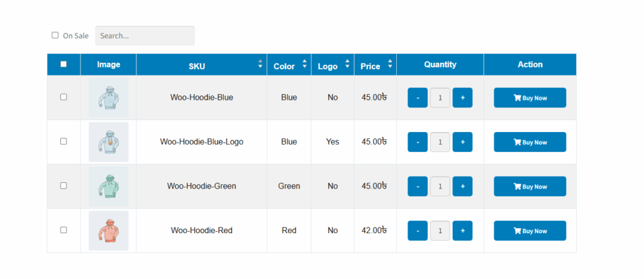
Task: Decrease quantity for Woo-Hoodie-Red
Action: (418, 231)
